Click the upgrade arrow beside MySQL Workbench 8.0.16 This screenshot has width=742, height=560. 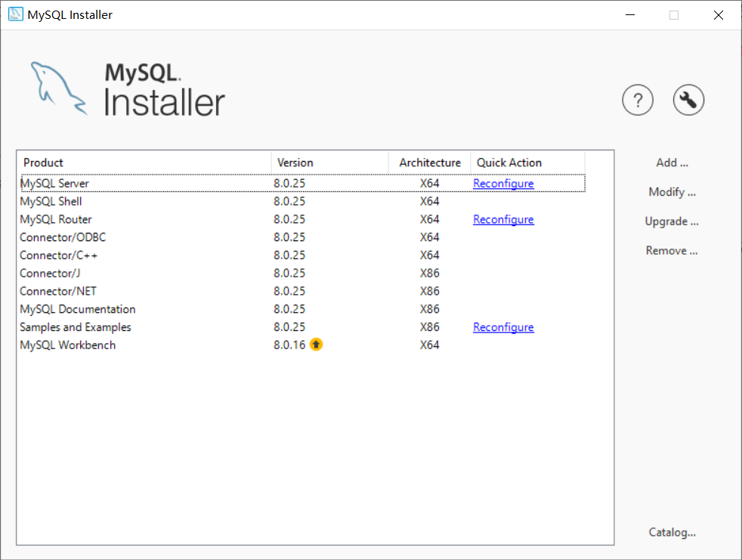[x=316, y=344]
